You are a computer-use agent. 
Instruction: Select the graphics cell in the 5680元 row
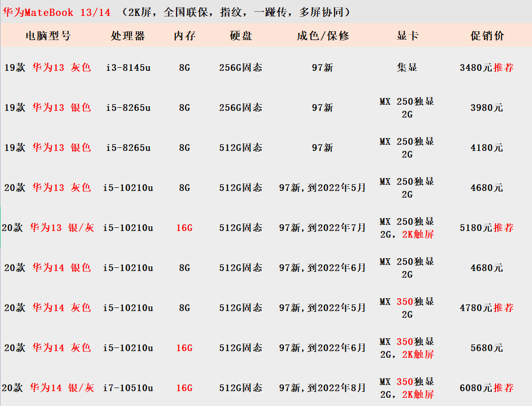(407, 348)
